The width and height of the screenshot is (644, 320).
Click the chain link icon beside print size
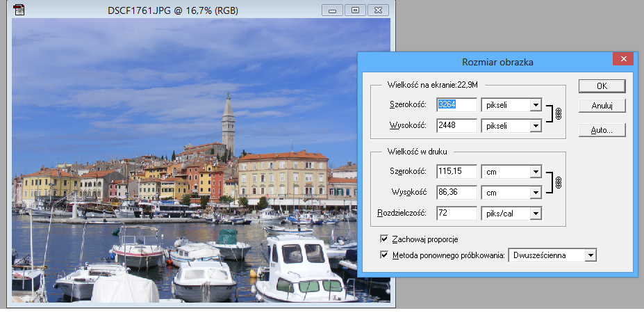pyautogui.click(x=559, y=182)
